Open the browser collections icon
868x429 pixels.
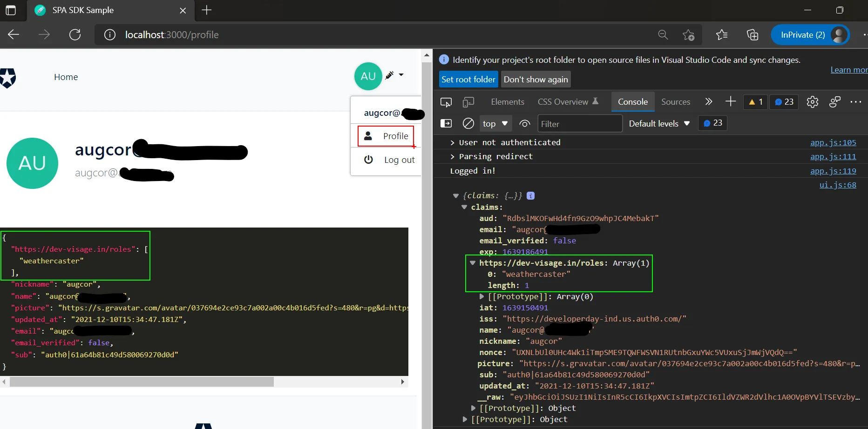pos(753,35)
